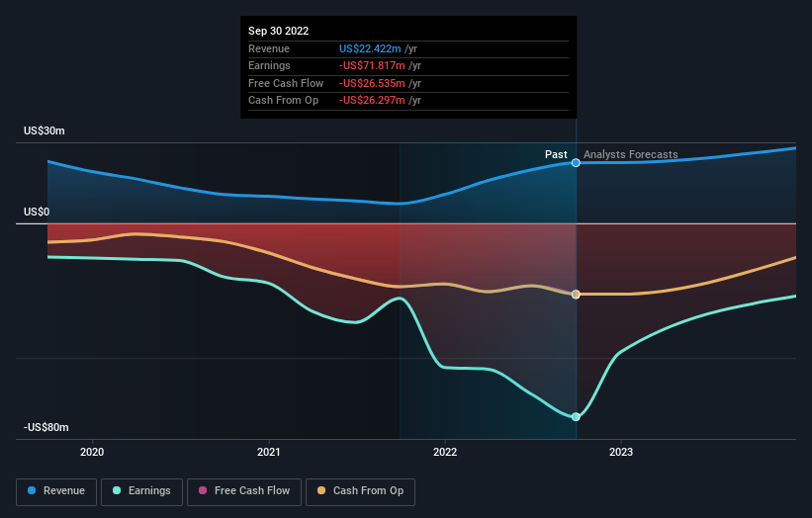Viewport: 812px width, 518px height.
Task: Click the -US$71.817m earnings value
Action: coord(372,65)
